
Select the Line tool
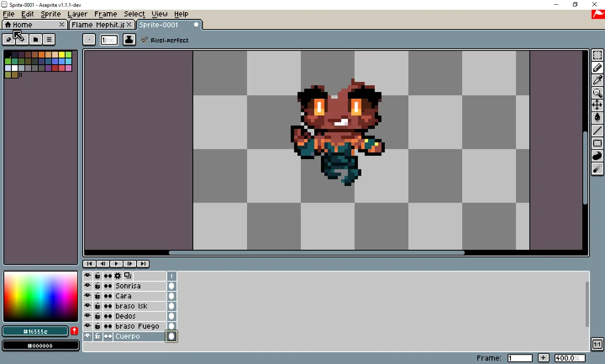597,130
